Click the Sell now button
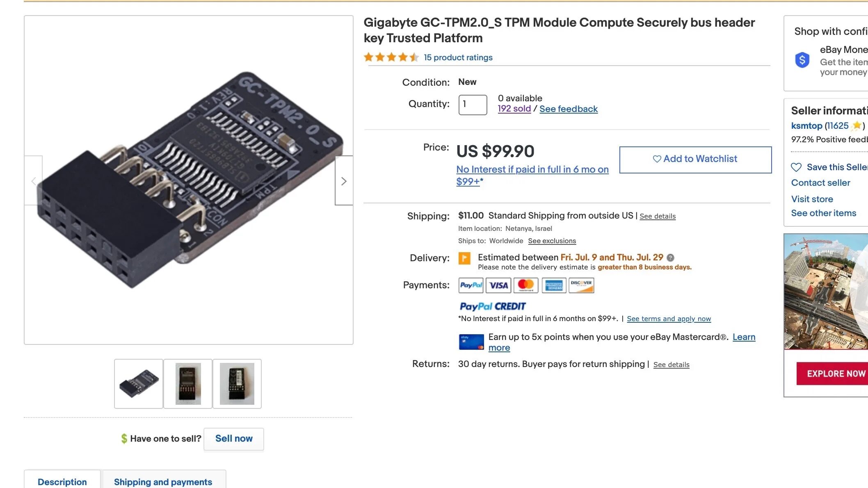Image resolution: width=868 pixels, height=488 pixels. pos(234,438)
